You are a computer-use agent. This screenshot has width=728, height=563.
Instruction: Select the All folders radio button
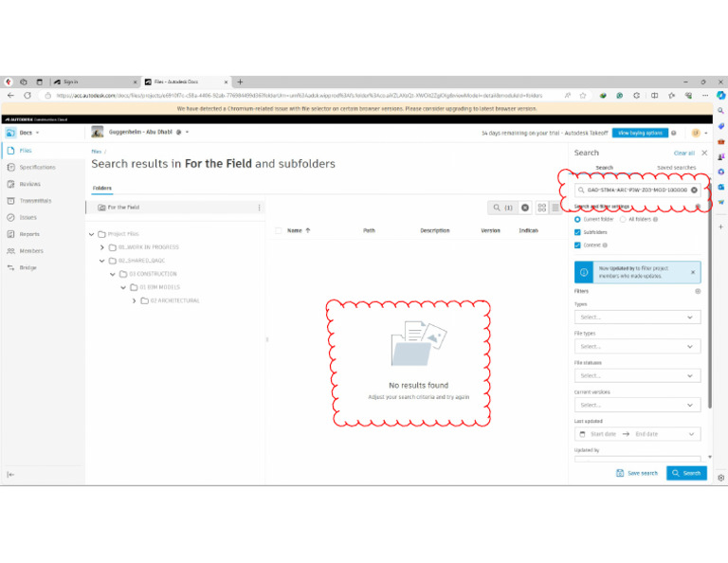623,219
